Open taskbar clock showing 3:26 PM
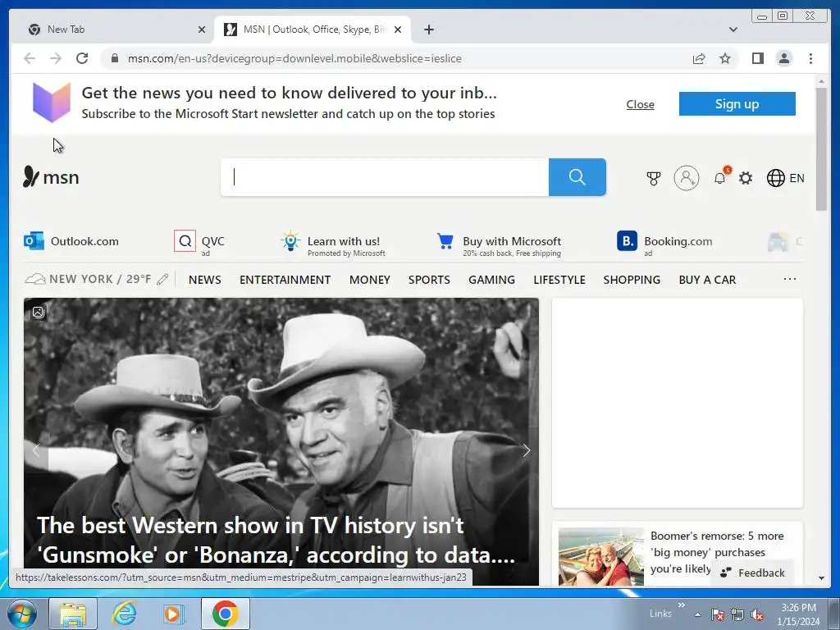This screenshot has width=840, height=630. point(798,614)
